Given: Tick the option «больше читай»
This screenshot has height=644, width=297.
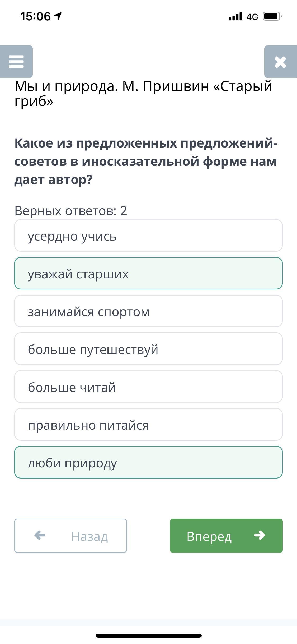Looking at the screenshot, I should (x=148, y=387).
